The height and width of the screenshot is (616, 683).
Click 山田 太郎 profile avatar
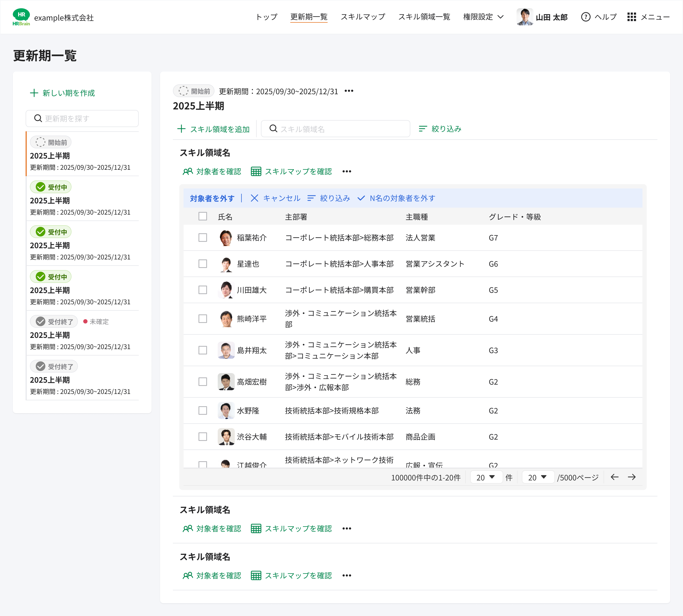point(524,17)
